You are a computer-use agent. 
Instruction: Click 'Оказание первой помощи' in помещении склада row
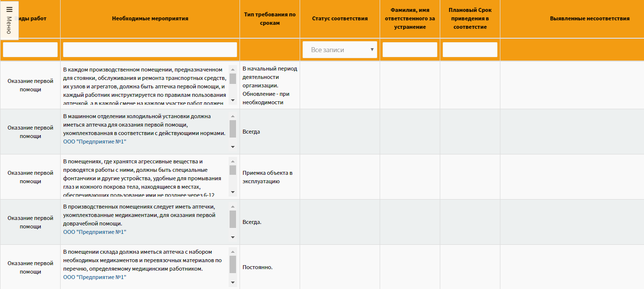pos(30,267)
